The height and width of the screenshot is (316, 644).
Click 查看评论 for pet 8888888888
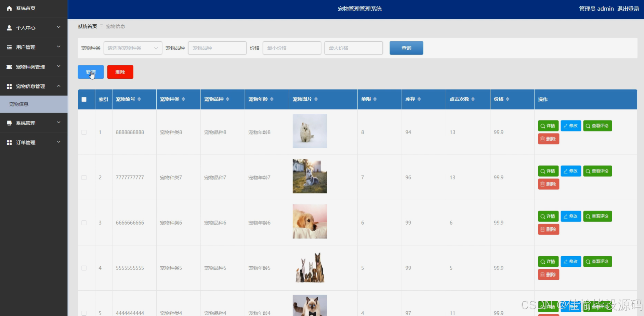point(597,126)
